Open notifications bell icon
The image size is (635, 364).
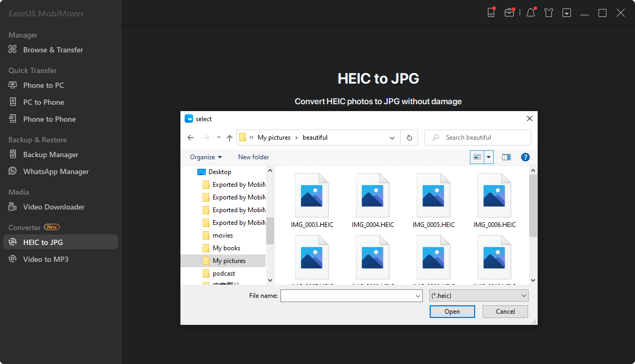click(531, 13)
